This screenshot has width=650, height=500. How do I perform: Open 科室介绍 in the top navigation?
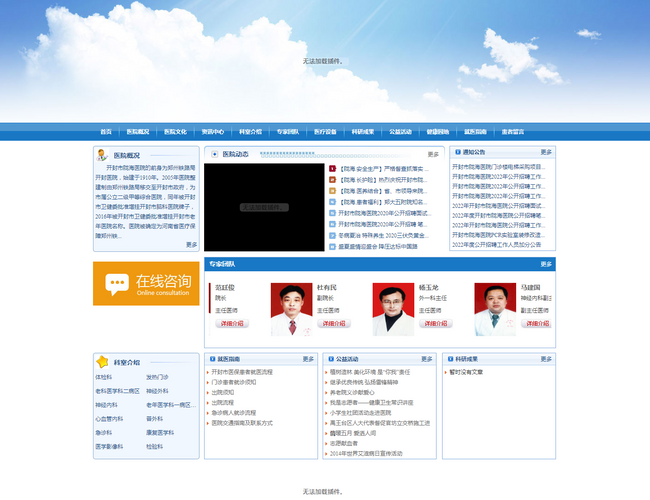[250, 132]
